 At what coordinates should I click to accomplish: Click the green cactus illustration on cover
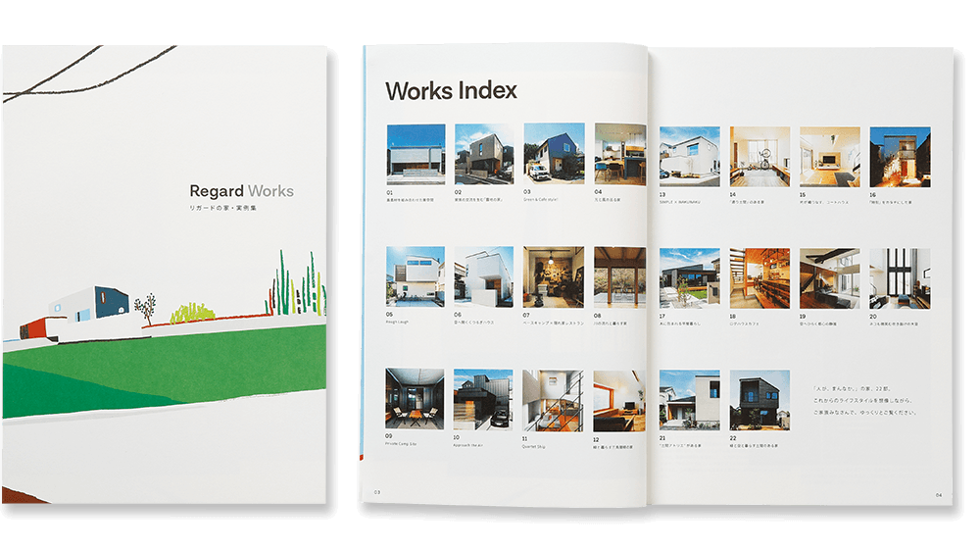296,284
